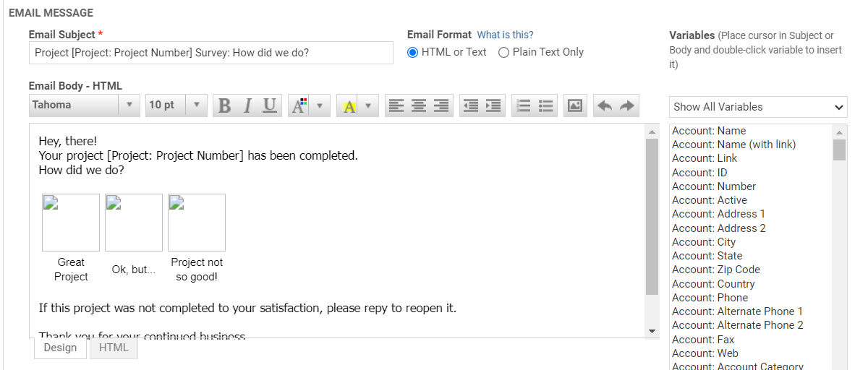This screenshot has height=370, width=868.
Task: Expand the Show All Variables dropdown
Action: [758, 107]
